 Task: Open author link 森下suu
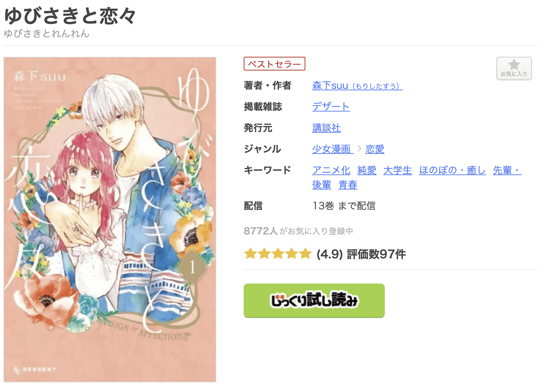[357, 86]
